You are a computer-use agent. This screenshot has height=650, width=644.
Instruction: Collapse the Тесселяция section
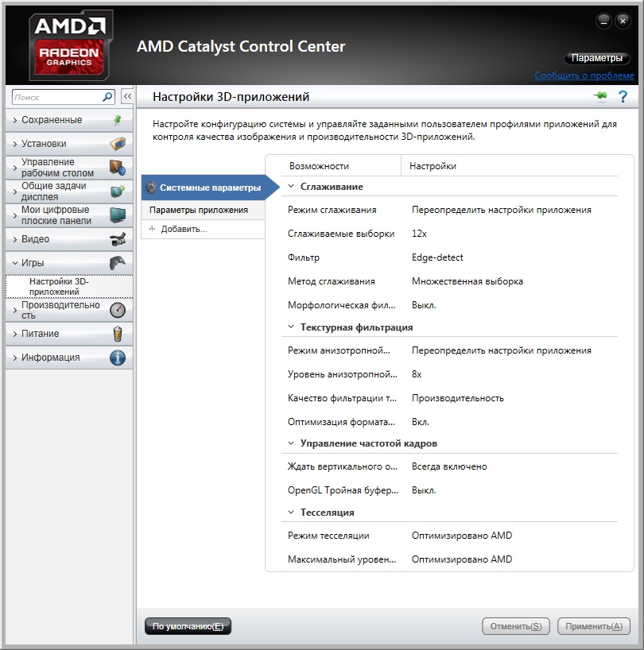pyautogui.click(x=291, y=513)
